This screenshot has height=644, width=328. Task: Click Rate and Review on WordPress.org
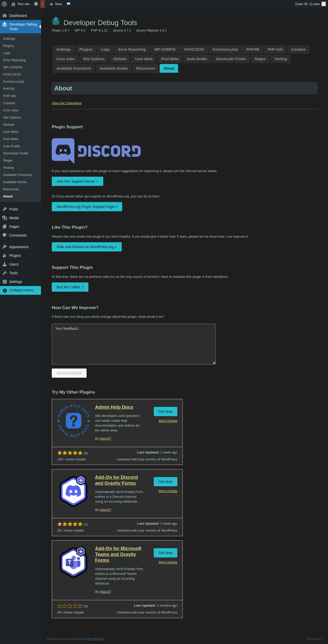click(x=87, y=247)
